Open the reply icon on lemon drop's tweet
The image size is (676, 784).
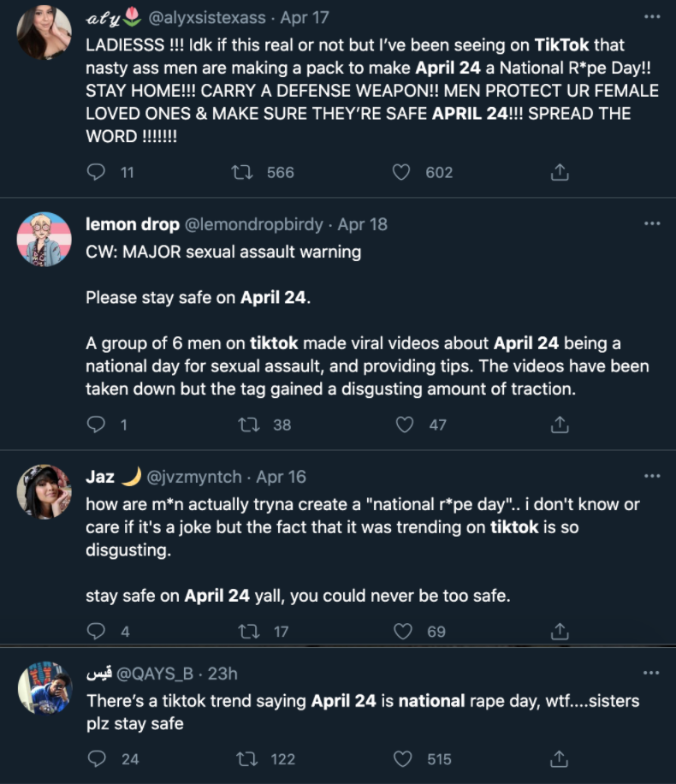point(97,425)
